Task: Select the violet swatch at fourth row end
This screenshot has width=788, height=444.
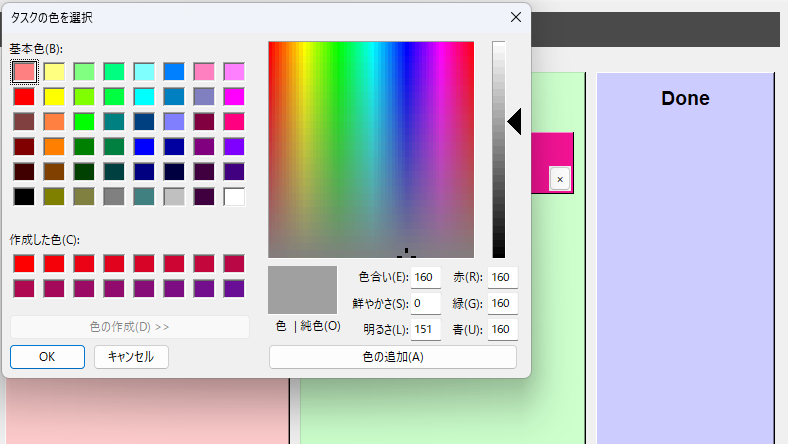Action: coord(234,147)
